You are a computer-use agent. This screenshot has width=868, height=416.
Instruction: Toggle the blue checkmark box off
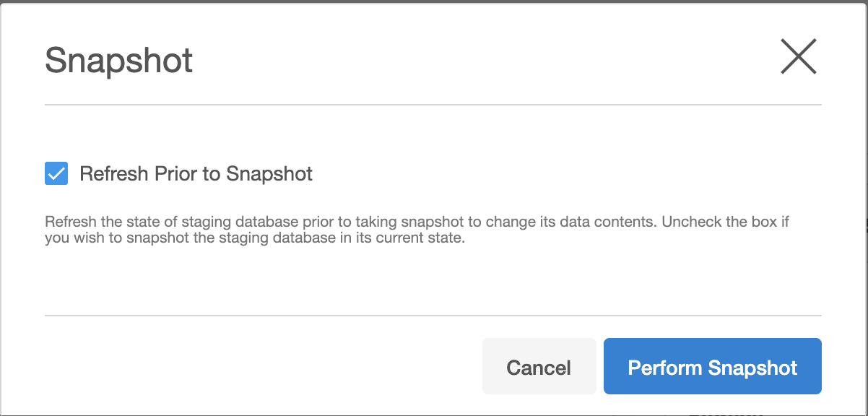tap(56, 173)
